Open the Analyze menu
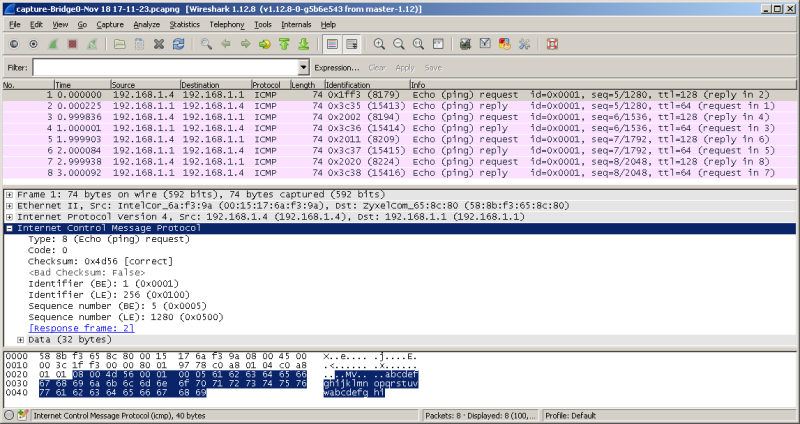This screenshot has width=800, height=424. (146, 24)
